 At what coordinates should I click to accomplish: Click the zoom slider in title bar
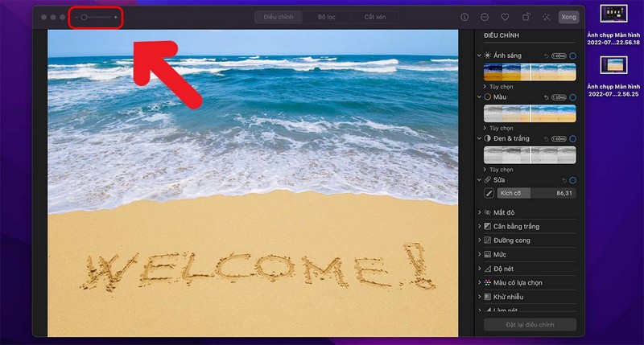tap(95, 17)
